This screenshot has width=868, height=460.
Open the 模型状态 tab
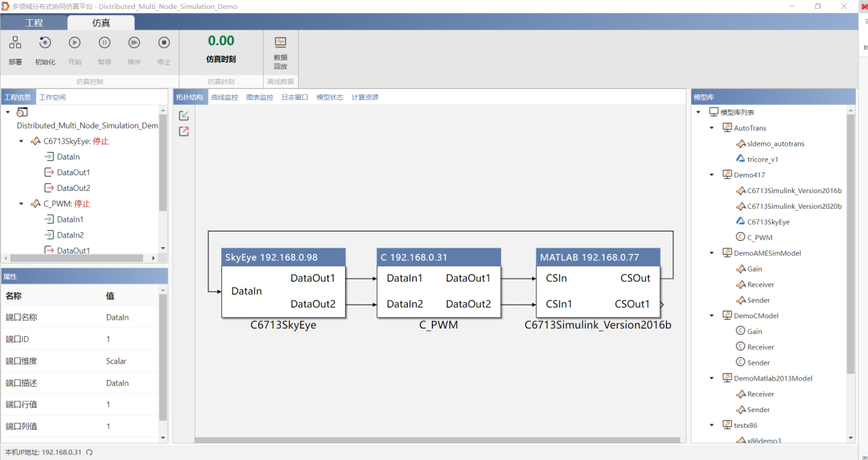coord(330,97)
